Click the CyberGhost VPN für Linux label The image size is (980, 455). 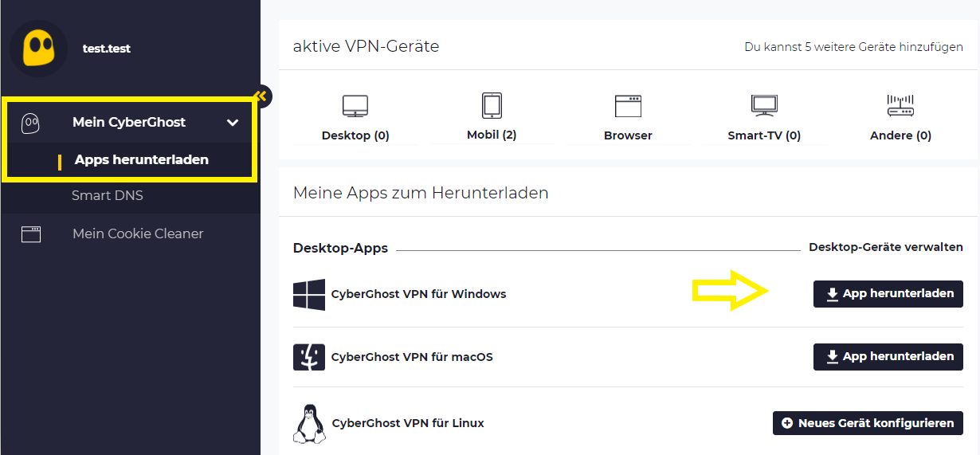(408, 423)
